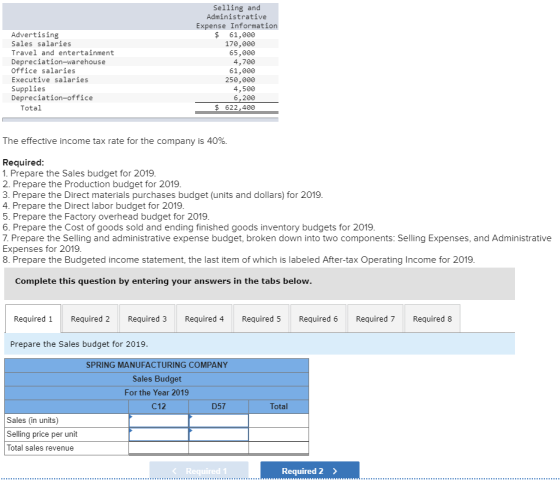This screenshot has height=480, width=560.
Task: Click the D57 Sales in units field
Action: coord(219,420)
